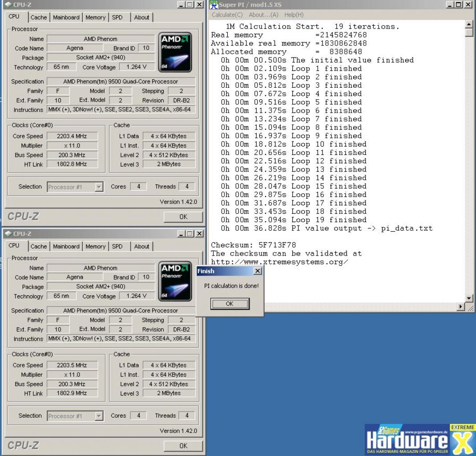Close the bottom CPU-Z window

point(199,234)
